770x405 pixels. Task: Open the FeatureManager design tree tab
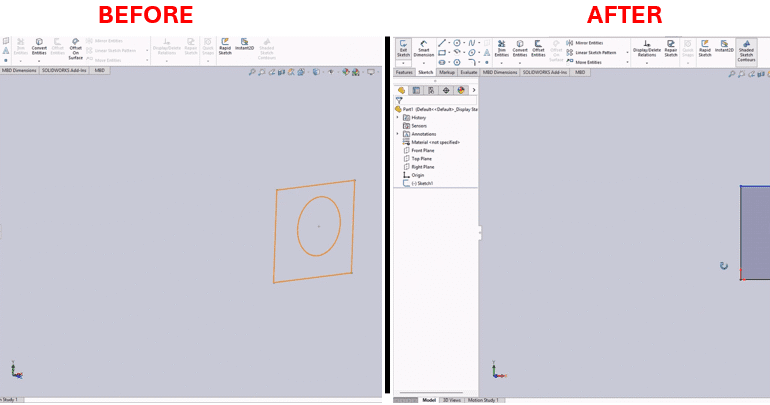pos(401,90)
